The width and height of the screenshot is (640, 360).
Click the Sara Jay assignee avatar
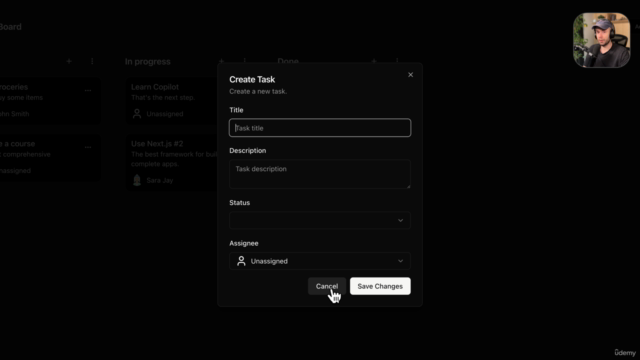137,180
